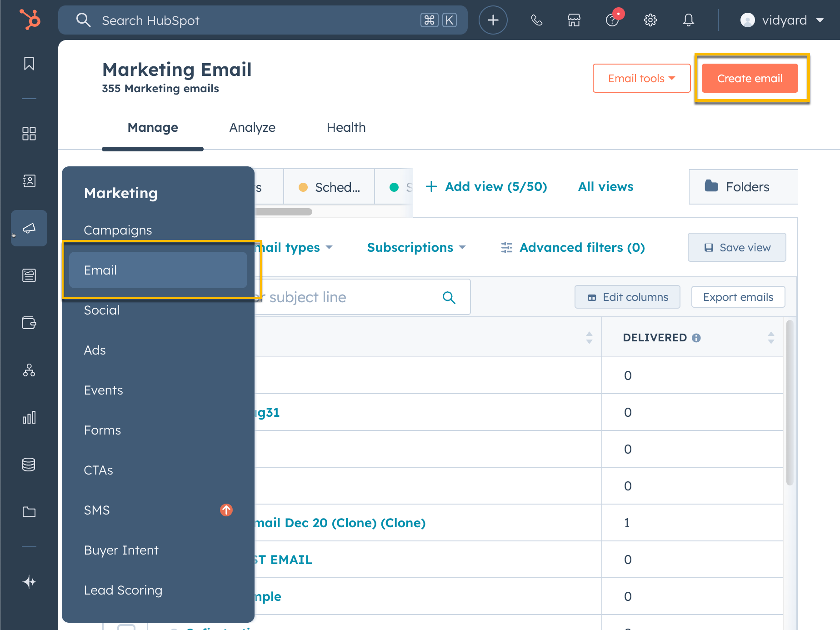Open the Automation workflows sidebar icon
The image size is (840, 630).
coord(29,370)
